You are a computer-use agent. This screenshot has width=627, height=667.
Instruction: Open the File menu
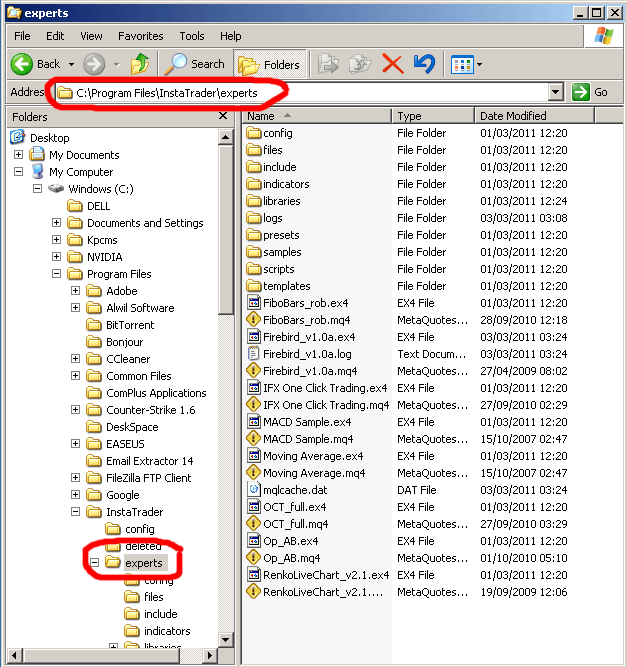click(x=22, y=36)
